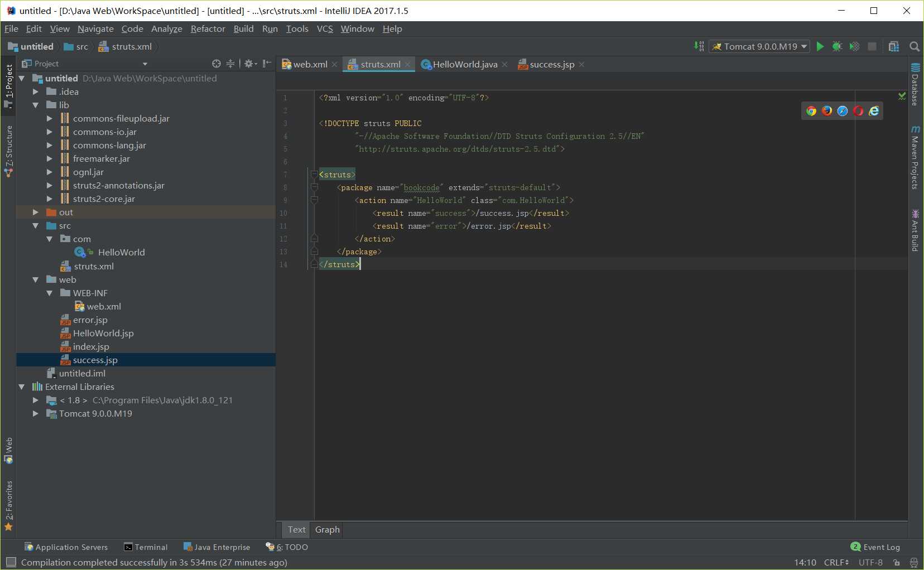
Task: Fold the package tag at line 8
Action: pos(314,187)
